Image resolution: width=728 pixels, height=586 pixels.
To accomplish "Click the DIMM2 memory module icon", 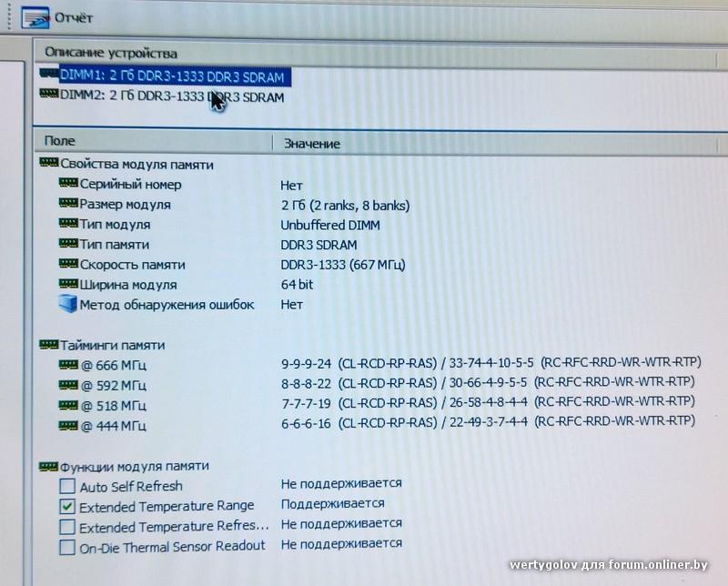I will tap(49, 94).
